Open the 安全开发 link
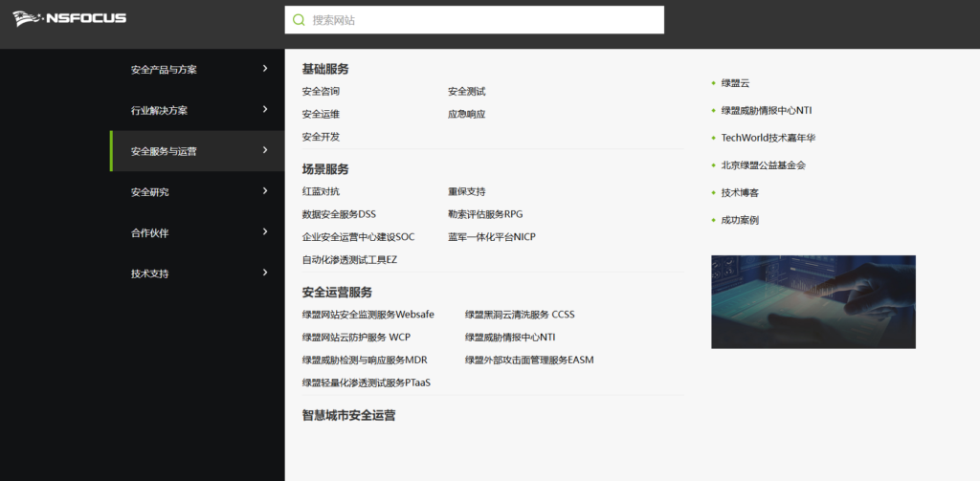The image size is (980, 481). click(x=321, y=136)
